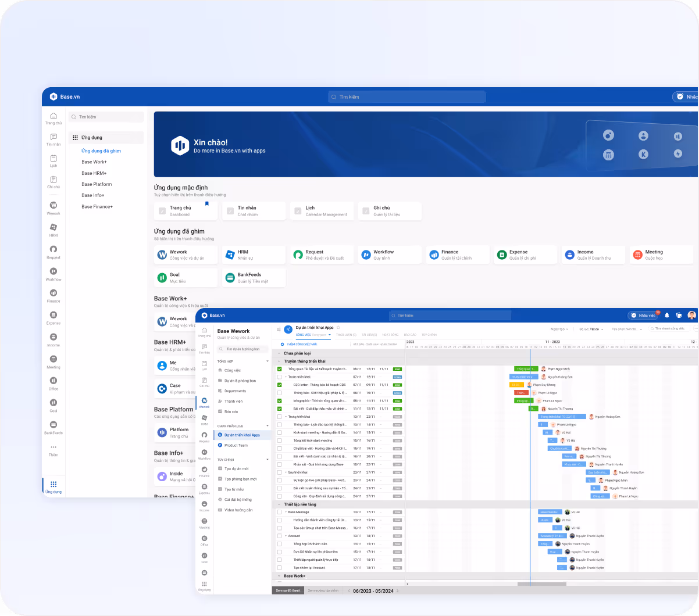Click Tạo dự án mới link
This screenshot has width=699, height=616.
237,468
